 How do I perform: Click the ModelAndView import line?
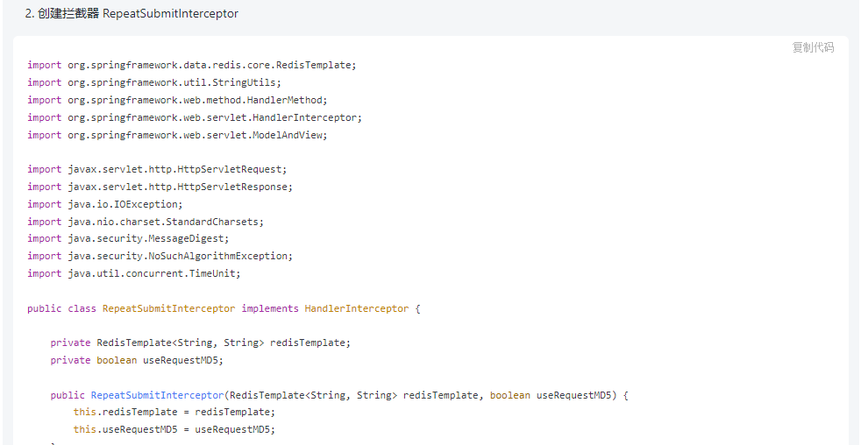(x=177, y=135)
